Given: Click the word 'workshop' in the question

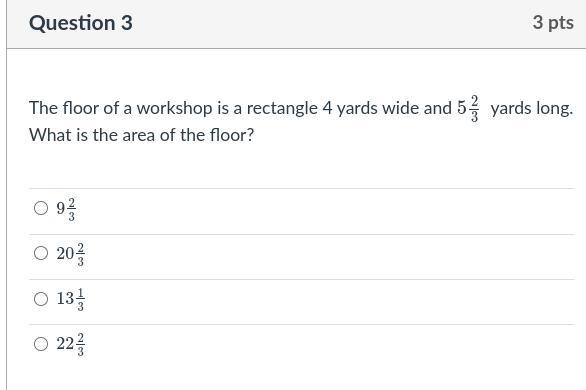Looking at the screenshot, I should [x=175, y=109].
